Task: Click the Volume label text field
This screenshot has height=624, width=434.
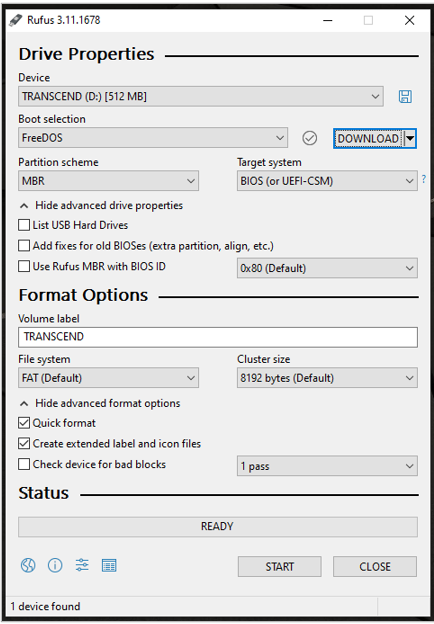Action: 218,337
